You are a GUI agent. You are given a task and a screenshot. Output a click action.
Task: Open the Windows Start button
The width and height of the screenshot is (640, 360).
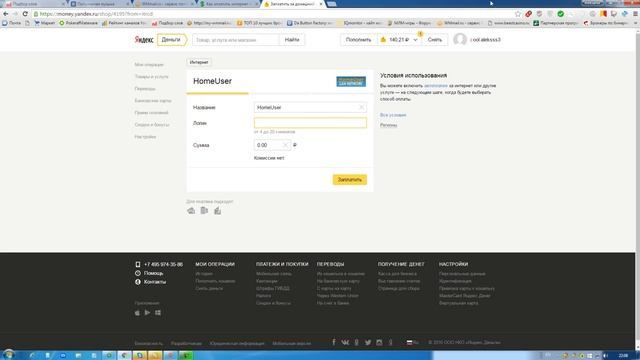[x=8, y=355]
